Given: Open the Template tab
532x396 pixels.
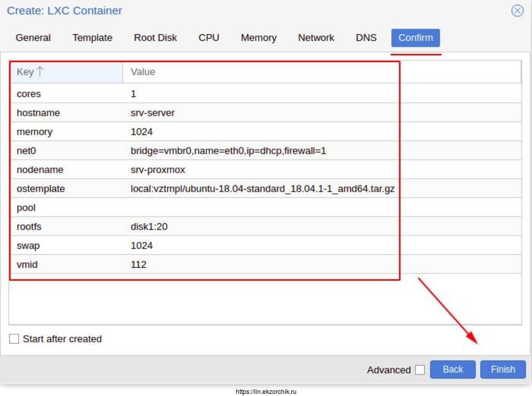Looking at the screenshot, I should click(x=92, y=38).
